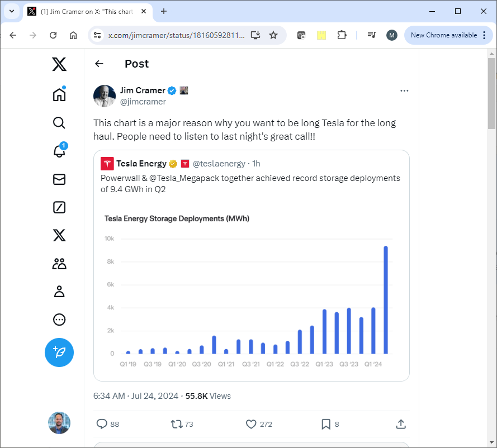The image size is (497, 448).
Task: Open Profile person icon in sidebar
Action: point(59,291)
